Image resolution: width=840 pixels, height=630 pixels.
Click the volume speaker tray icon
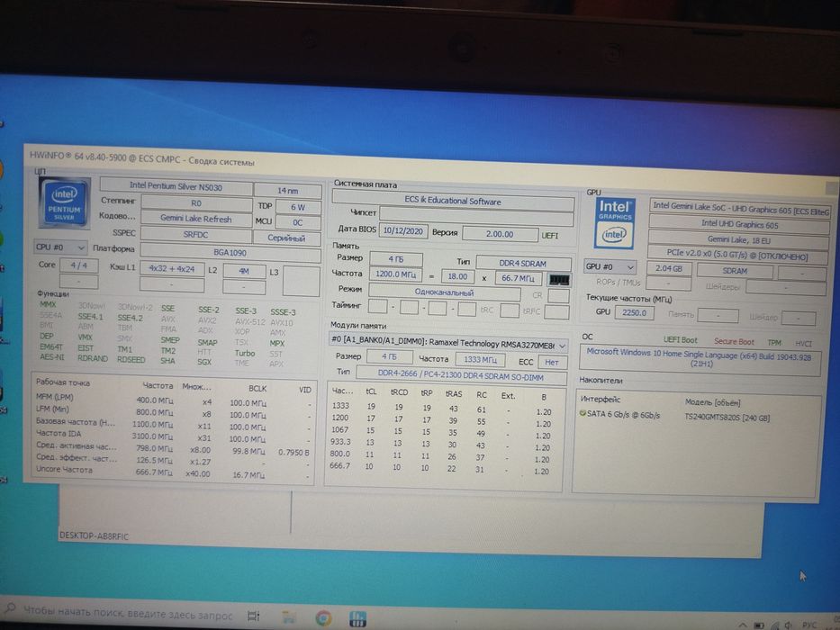pyautogui.click(x=788, y=625)
